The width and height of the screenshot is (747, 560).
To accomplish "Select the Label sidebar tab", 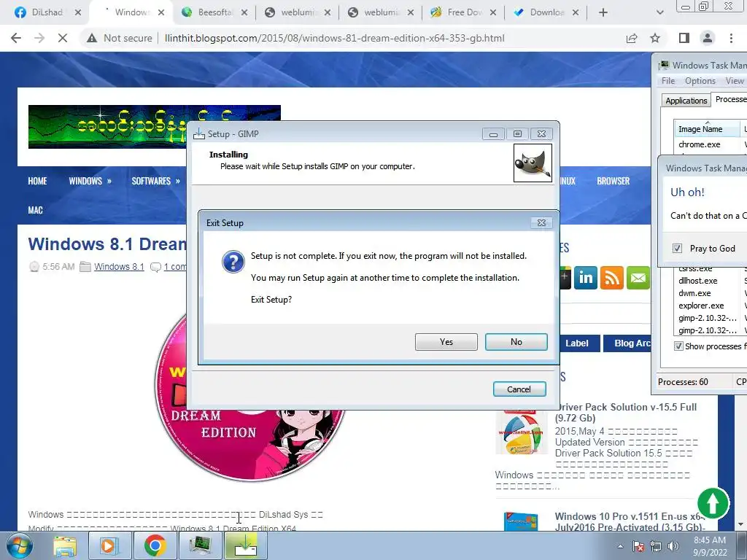I will coord(579,343).
